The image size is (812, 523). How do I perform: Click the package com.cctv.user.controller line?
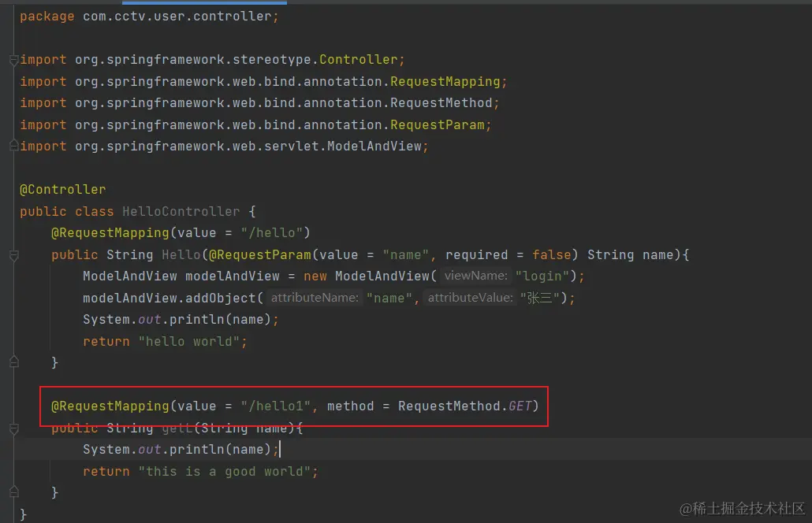[x=149, y=17]
